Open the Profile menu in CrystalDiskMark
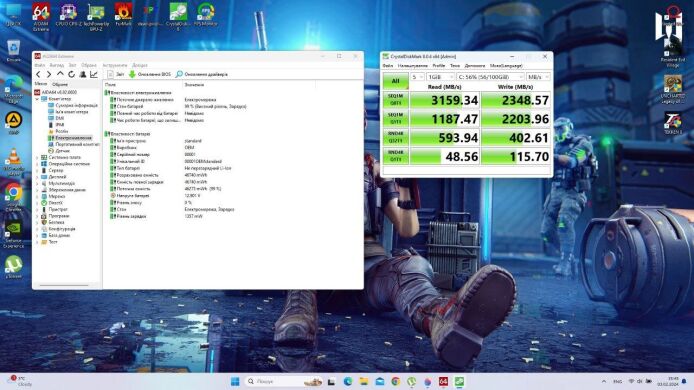This screenshot has height=390, width=694. (439, 66)
